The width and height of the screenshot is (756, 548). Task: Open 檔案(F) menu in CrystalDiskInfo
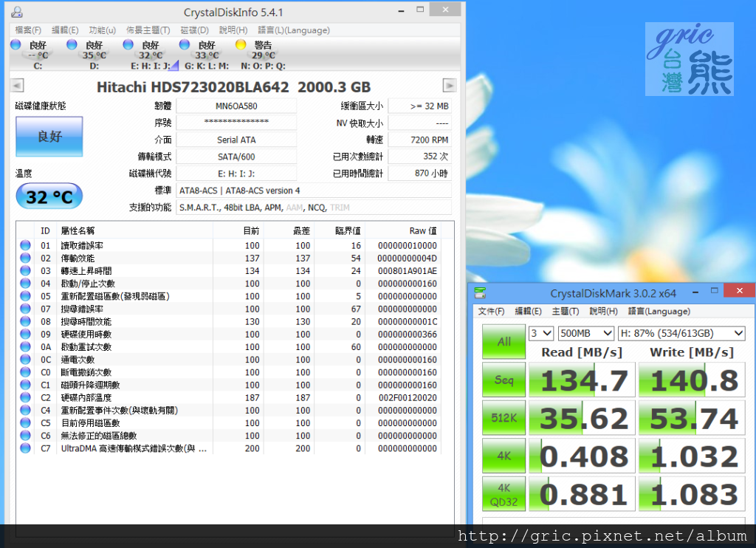tap(28, 30)
